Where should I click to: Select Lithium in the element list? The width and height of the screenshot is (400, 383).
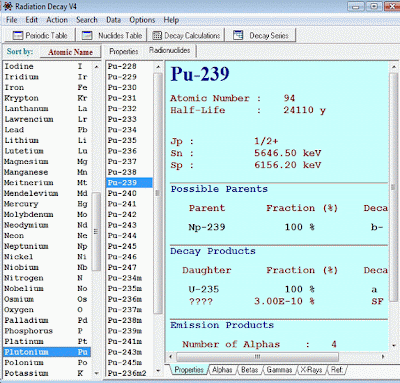(x=46, y=140)
